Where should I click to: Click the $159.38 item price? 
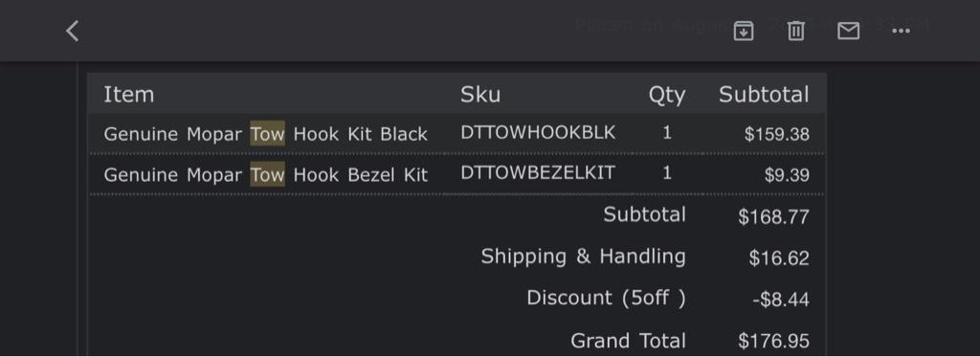pyautogui.click(x=777, y=134)
